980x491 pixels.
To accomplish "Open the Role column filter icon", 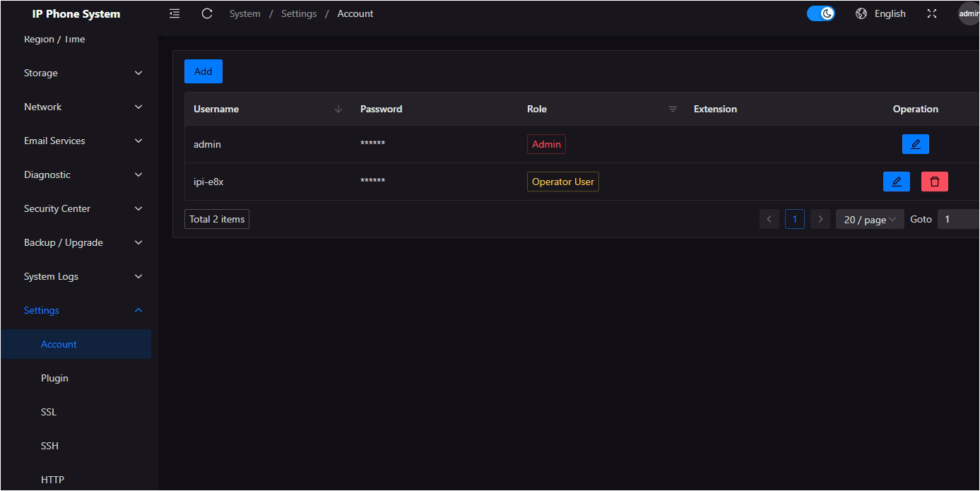I will [673, 109].
